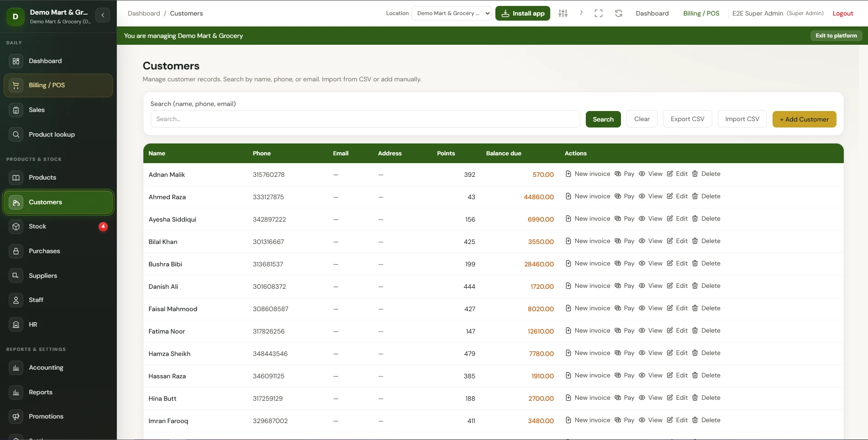Open Purchases in the sidebar
Image resolution: width=868 pixels, height=440 pixels.
(x=58, y=251)
